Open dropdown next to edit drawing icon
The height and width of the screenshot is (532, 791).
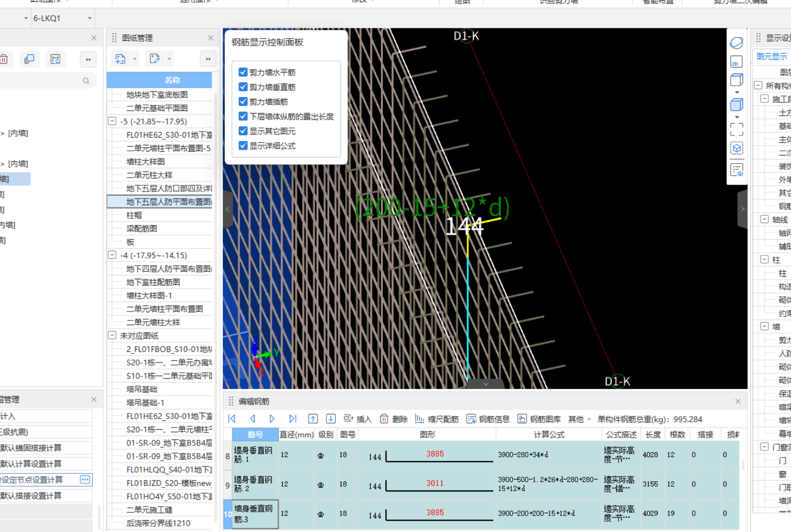coord(170,59)
